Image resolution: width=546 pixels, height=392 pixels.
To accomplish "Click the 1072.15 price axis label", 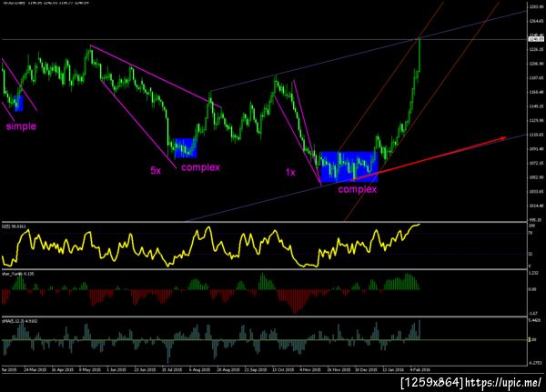I will [x=536, y=163].
